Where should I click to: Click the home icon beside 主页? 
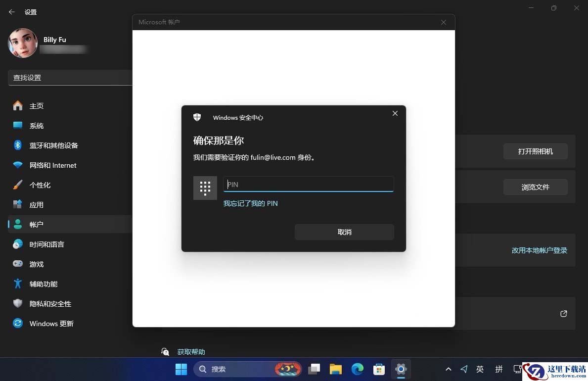18,105
